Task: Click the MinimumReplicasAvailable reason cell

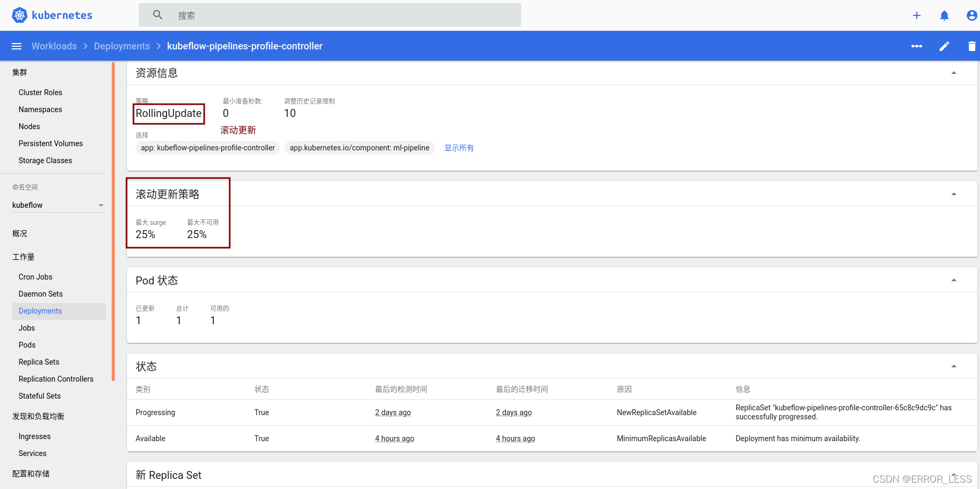Action: click(x=661, y=439)
